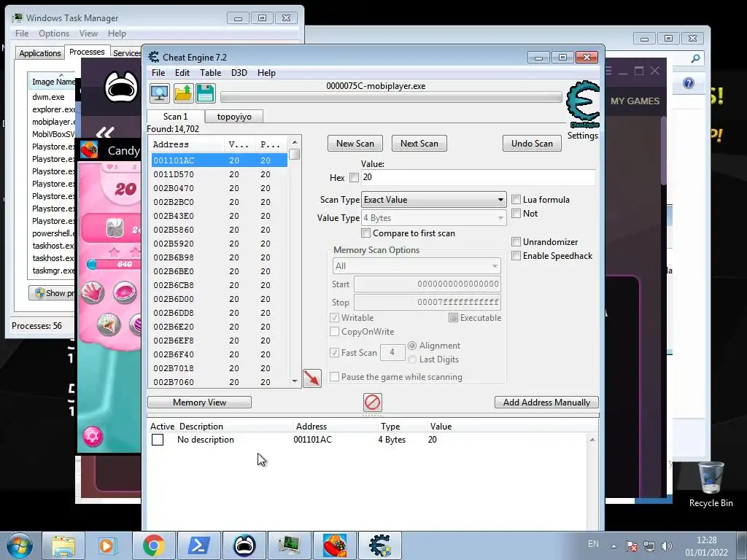The height and width of the screenshot is (560, 747).
Task: Open memory region All dropdown
Action: (x=417, y=265)
